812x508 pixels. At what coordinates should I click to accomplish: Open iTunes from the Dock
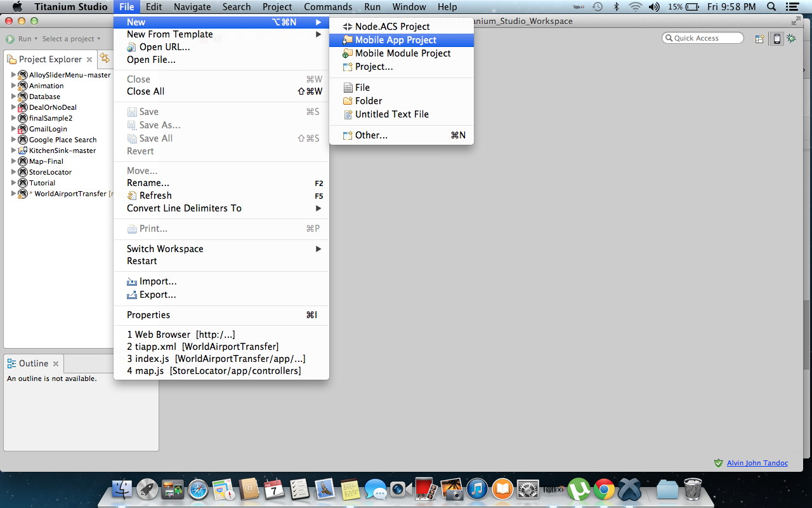point(477,489)
